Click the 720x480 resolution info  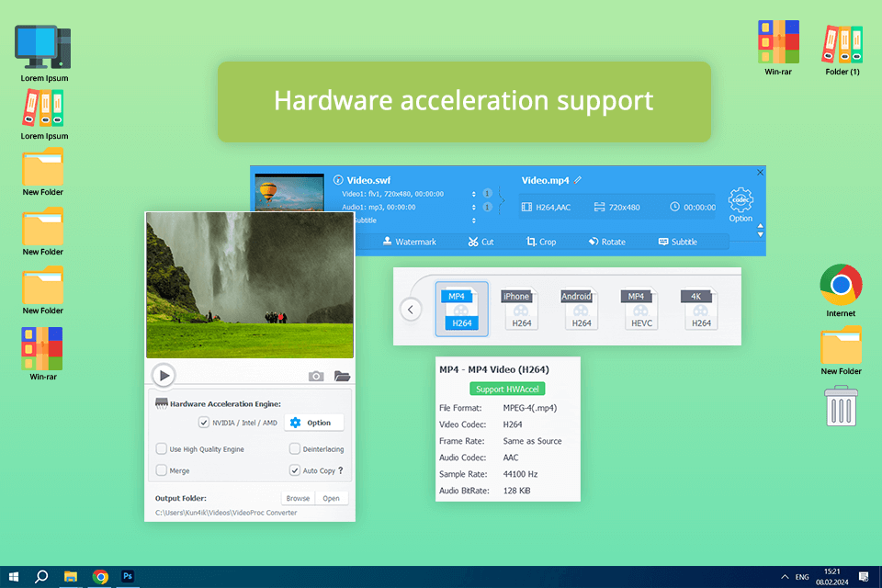[x=617, y=207]
